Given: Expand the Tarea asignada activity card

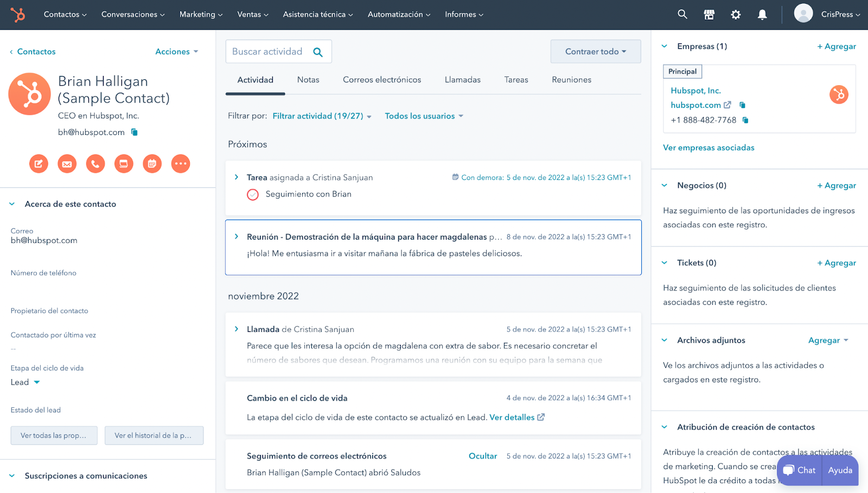Looking at the screenshot, I should tap(237, 177).
